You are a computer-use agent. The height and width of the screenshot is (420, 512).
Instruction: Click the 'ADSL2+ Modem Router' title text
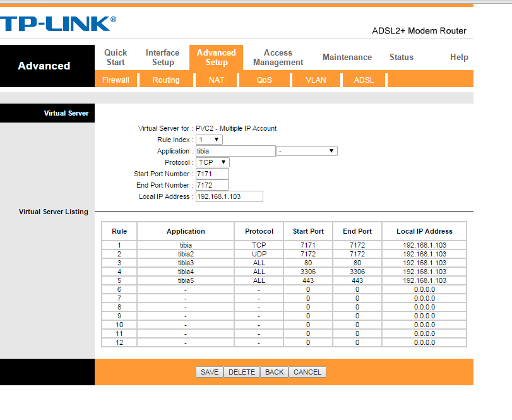pos(419,31)
